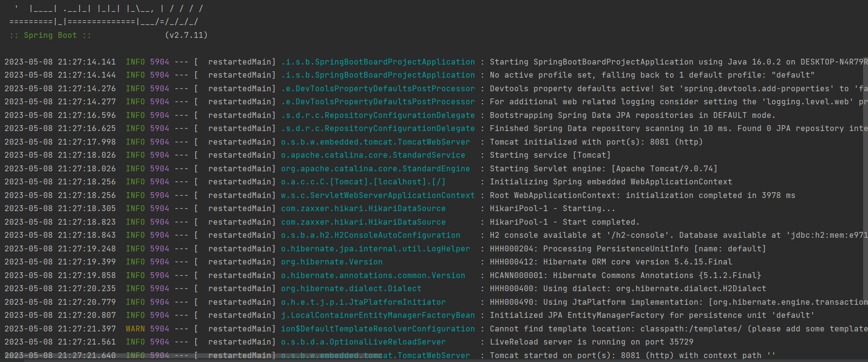The width and height of the screenshot is (868, 362).
Task: Click message 'HHH000400: Using dialect: org.hibernate.dialect.H2Dialect'
Action: click(x=628, y=288)
